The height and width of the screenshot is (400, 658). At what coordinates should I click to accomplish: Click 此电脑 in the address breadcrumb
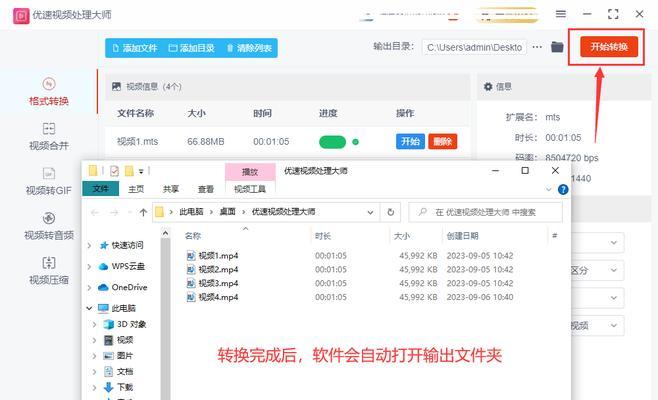coord(191,212)
